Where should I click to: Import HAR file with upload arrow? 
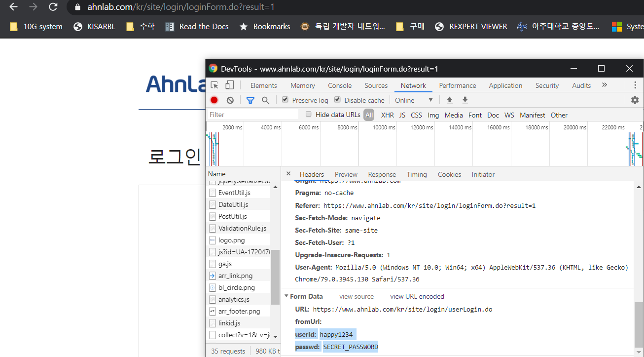point(449,100)
